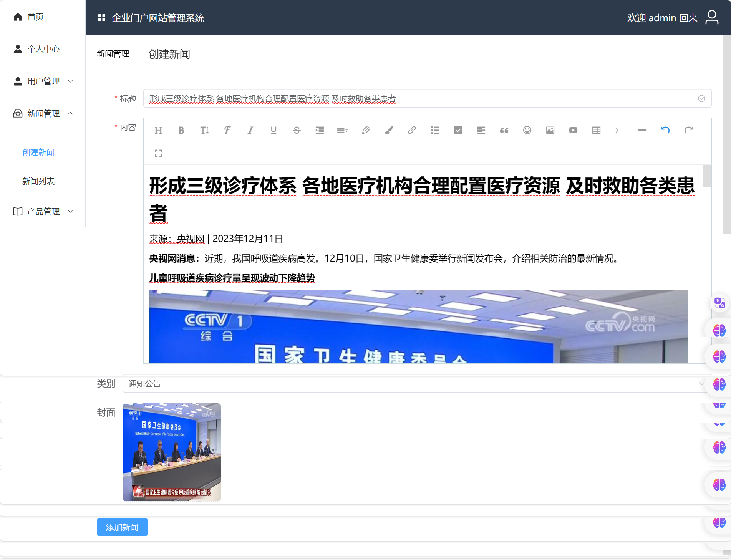Click the insert link icon
The height and width of the screenshot is (560, 731).
[412, 130]
